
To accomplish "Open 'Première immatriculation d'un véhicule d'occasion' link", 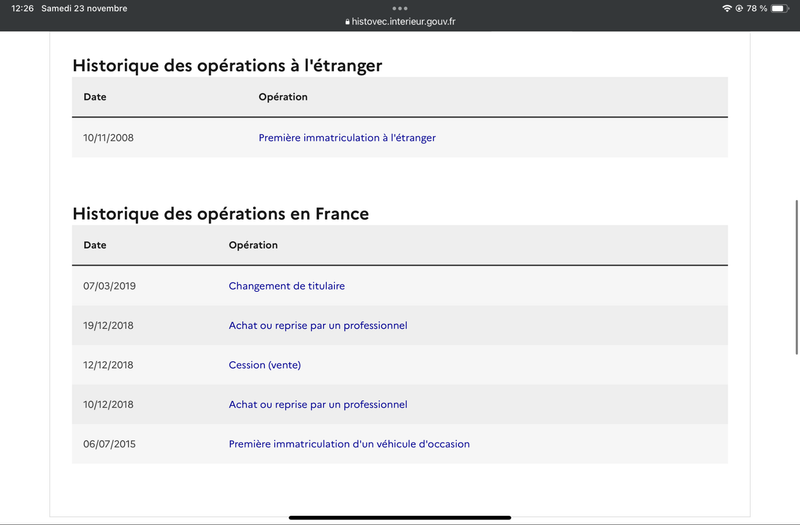I will 349,444.
